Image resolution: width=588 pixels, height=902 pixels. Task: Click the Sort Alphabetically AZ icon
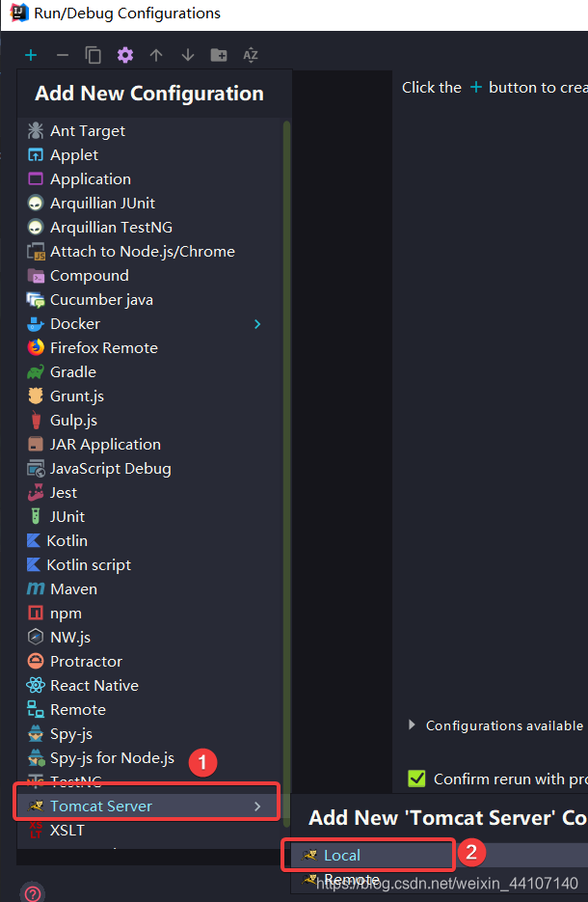coord(250,55)
